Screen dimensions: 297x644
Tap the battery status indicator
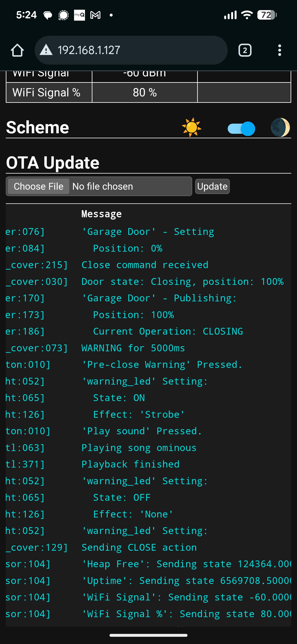tap(267, 15)
